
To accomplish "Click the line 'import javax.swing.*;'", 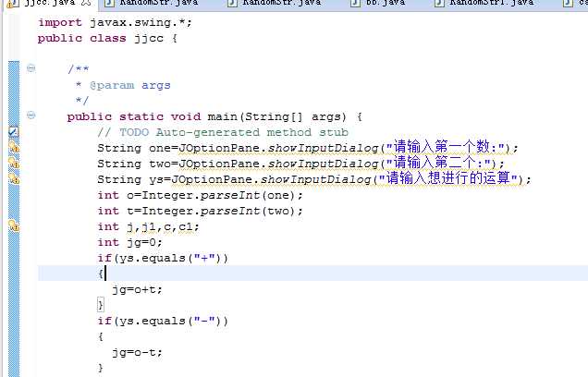I will click(115, 22).
